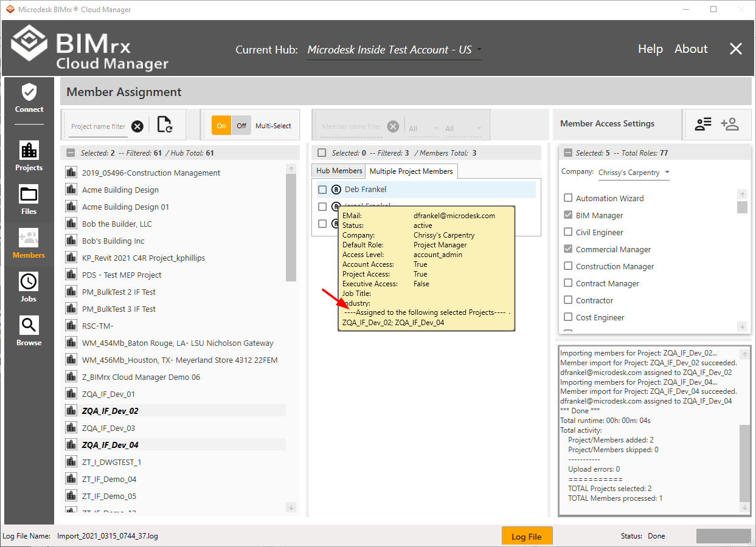The image size is (756, 547).
Task: Check the Civil Engineer role
Action: (568, 232)
